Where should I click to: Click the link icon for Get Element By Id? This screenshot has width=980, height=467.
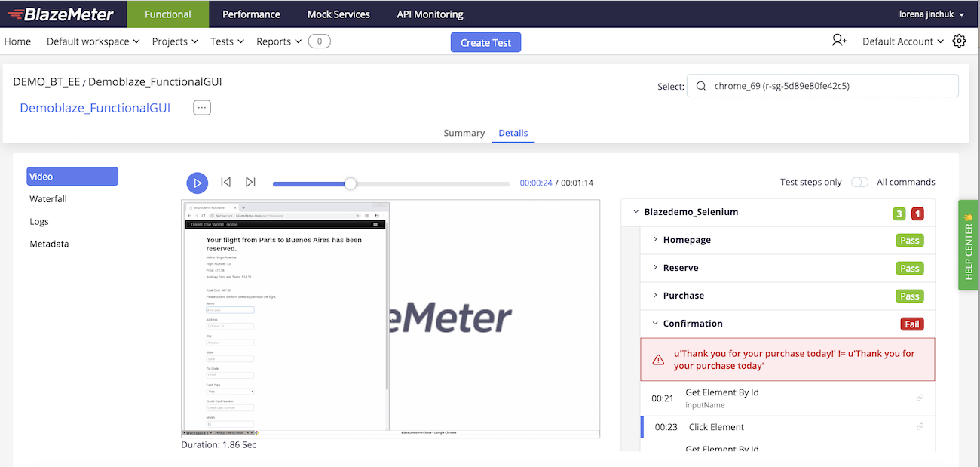click(x=920, y=398)
